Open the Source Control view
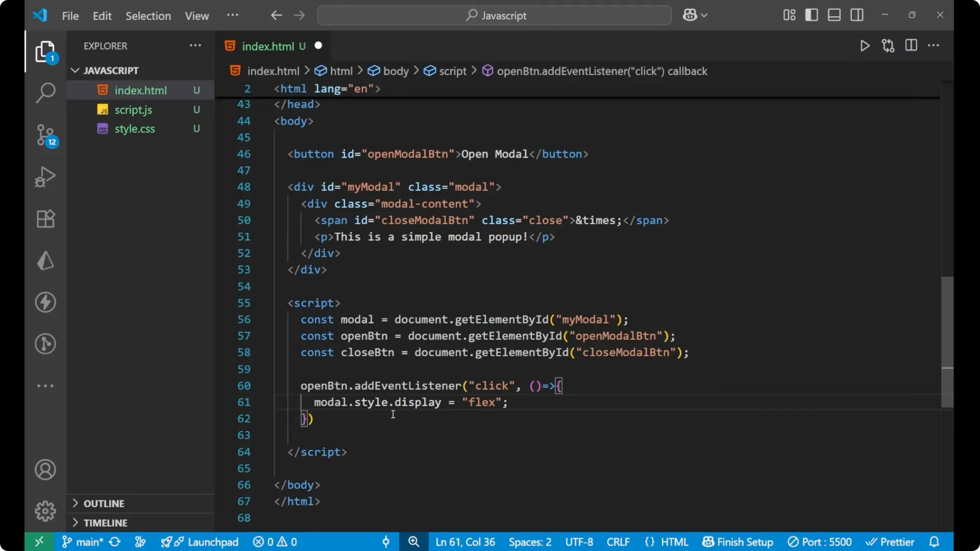 (x=45, y=135)
